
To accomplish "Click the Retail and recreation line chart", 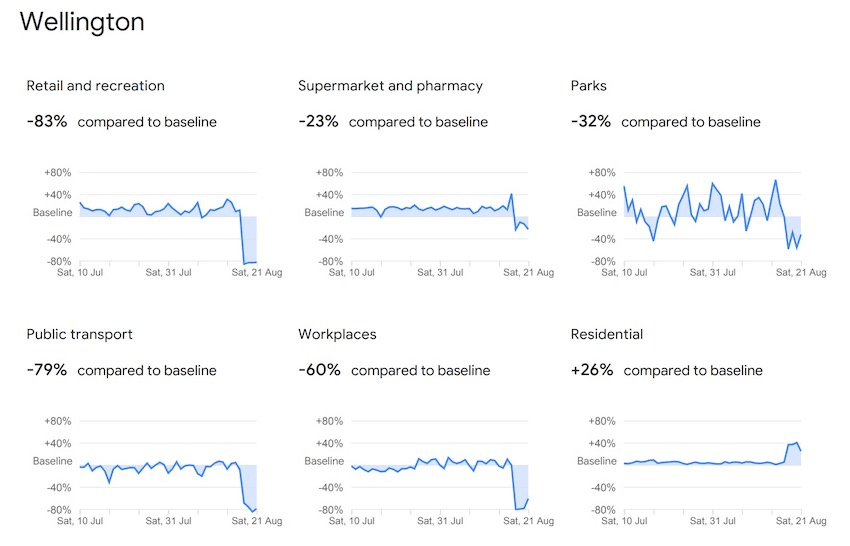I will [168, 217].
